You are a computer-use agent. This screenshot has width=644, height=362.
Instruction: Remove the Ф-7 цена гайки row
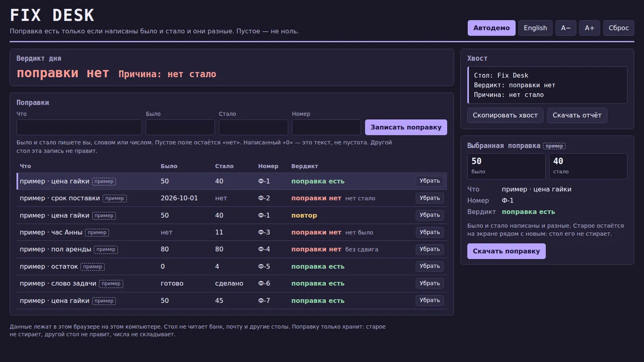(x=430, y=300)
